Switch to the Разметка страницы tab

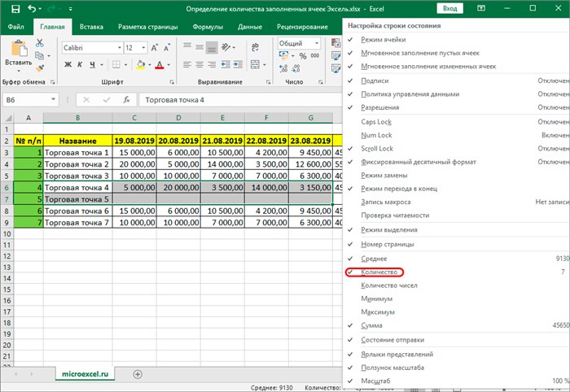click(x=148, y=27)
